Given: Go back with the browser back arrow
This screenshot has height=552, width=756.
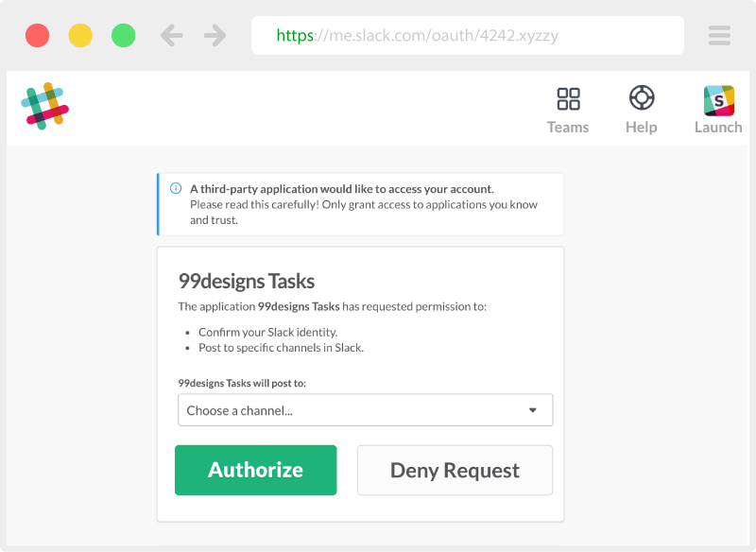Looking at the screenshot, I should [x=172, y=35].
